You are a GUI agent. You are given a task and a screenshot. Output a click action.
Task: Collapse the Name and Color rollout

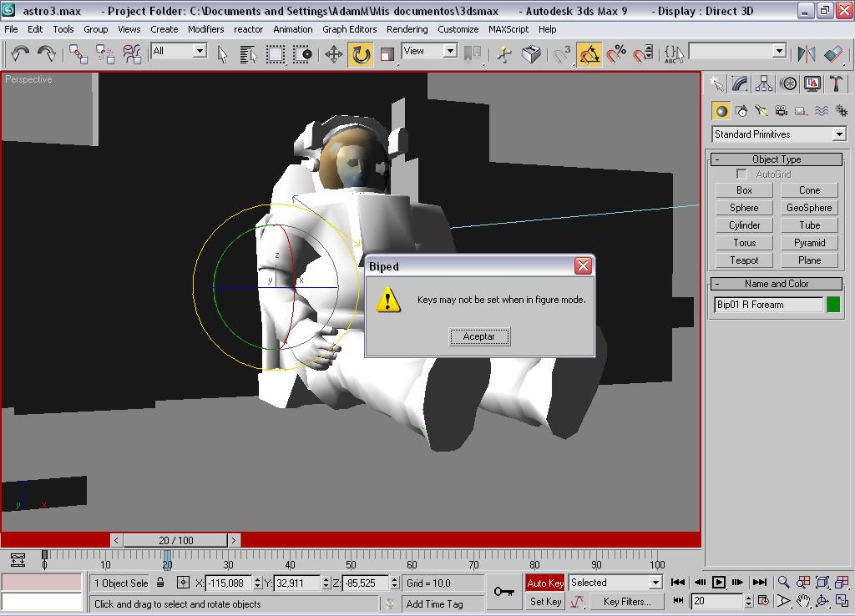click(777, 284)
